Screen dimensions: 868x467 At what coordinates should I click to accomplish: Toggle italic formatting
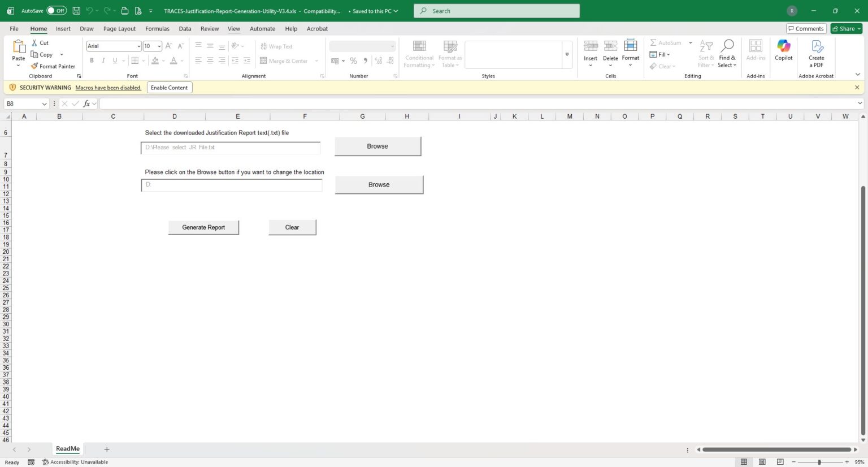click(x=103, y=60)
